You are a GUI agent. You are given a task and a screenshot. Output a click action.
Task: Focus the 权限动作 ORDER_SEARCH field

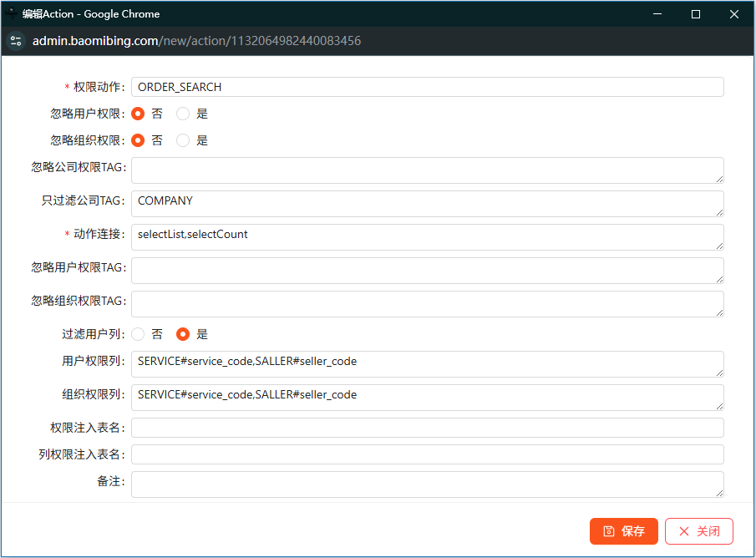427,87
